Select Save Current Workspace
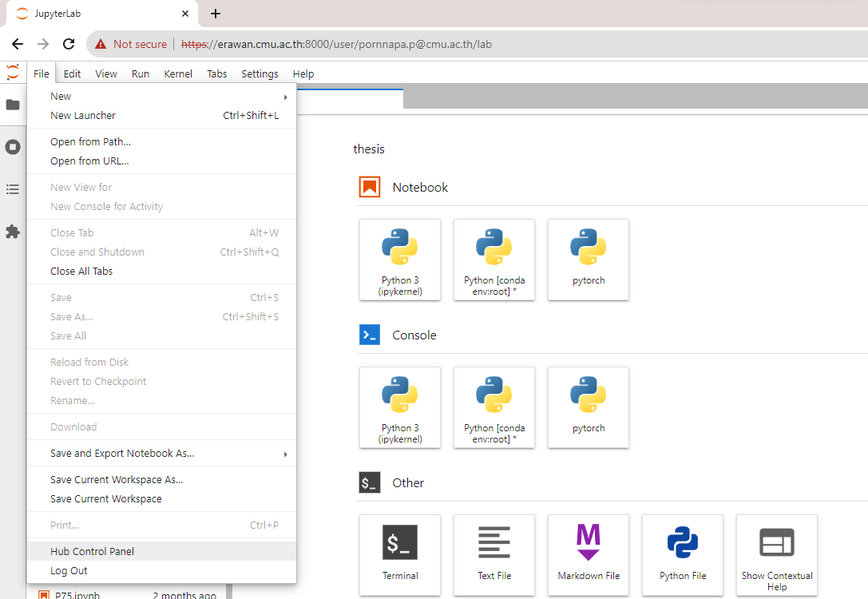This screenshot has height=599, width=868. click(x=161, y=499)
